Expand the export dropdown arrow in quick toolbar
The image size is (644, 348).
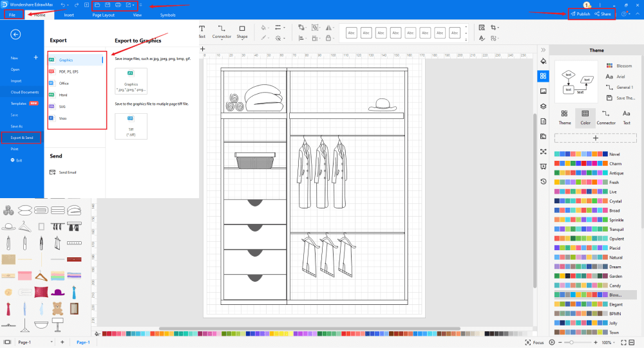pyautogui.click(x=133, y=5)
